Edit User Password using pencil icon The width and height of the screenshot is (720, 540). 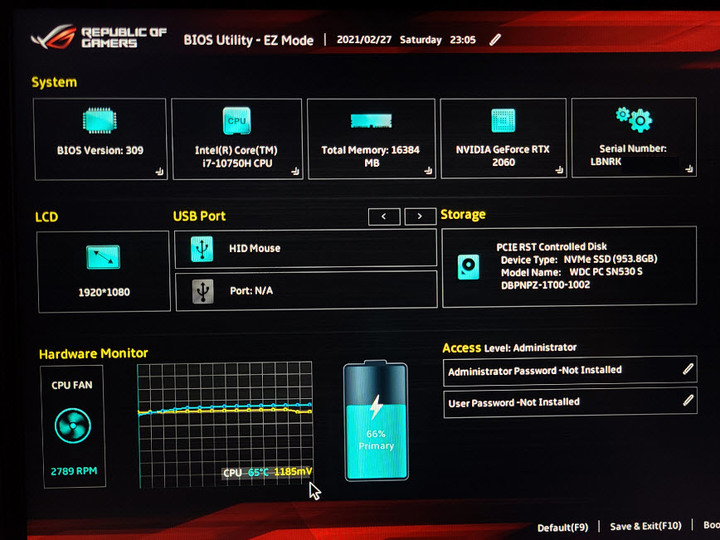(688, 400)
